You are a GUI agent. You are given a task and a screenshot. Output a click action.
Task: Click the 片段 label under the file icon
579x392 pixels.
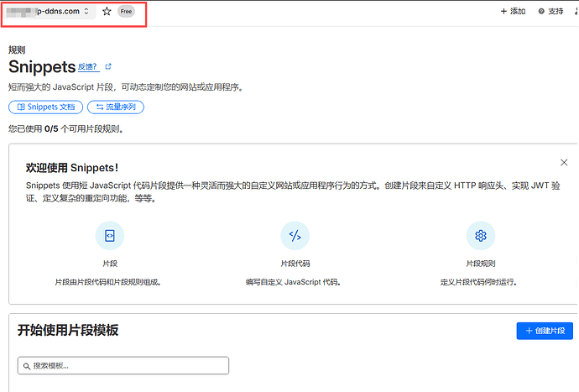pyautogui.click(x=110, y=264)
